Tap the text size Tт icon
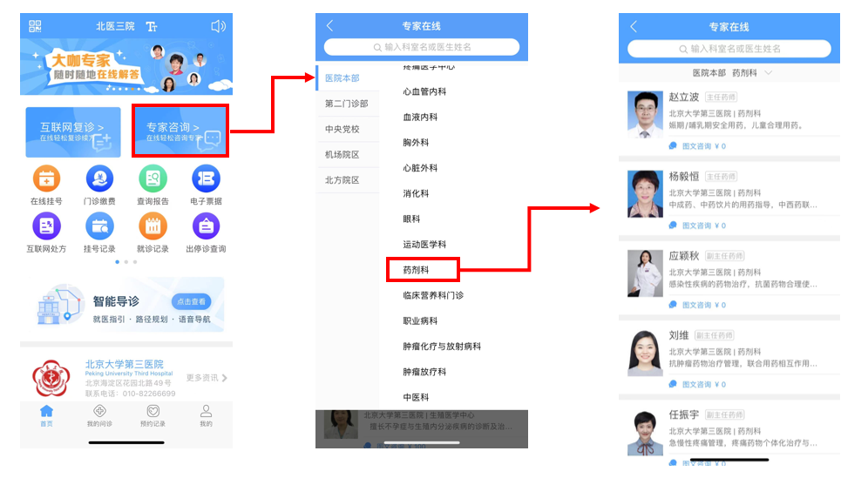The height and width of the screenshot is (478, 868). pyautogui.click(x=152, y=26)
